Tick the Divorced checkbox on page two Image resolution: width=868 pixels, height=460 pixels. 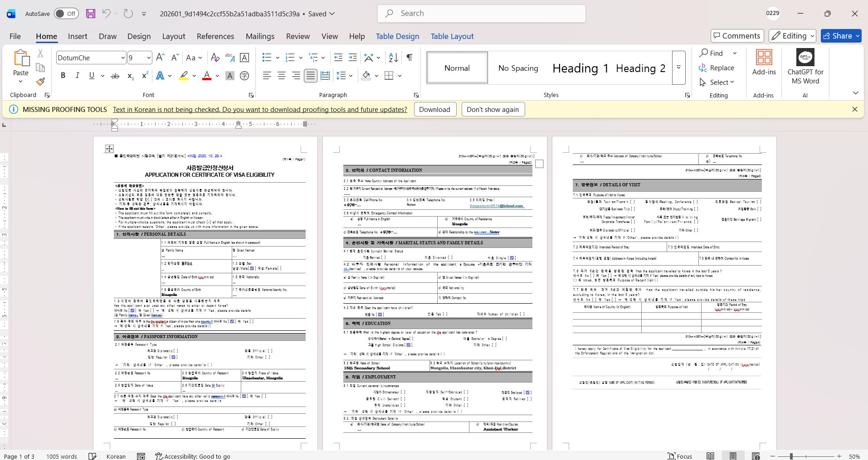pos(450,257)
